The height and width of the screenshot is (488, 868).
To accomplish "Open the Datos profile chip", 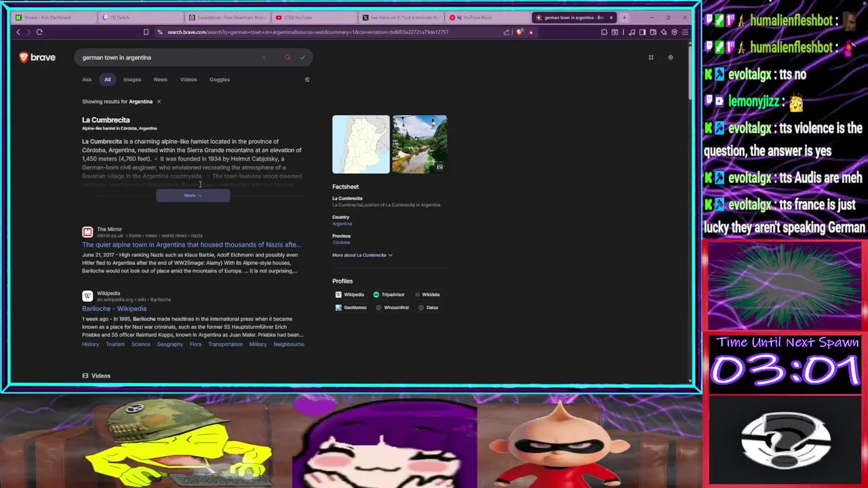I will coord(428,308).
